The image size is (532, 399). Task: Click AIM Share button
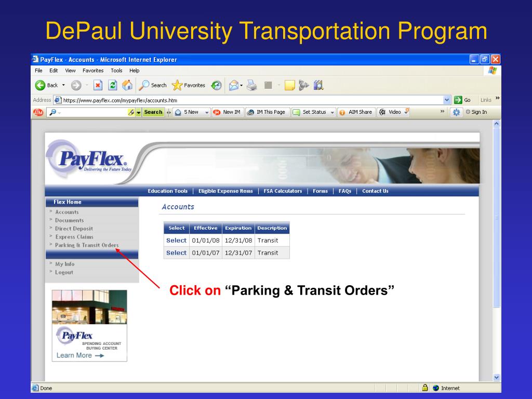356,112
